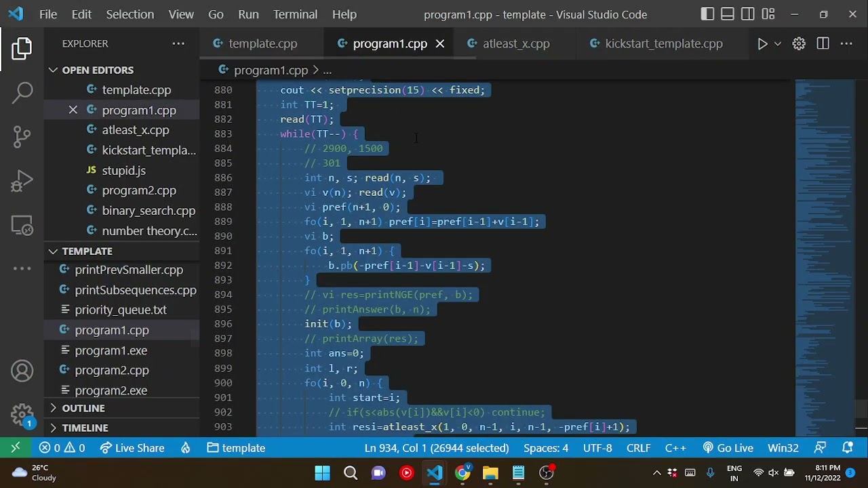Toggle panel layout button

pos(728,14)
